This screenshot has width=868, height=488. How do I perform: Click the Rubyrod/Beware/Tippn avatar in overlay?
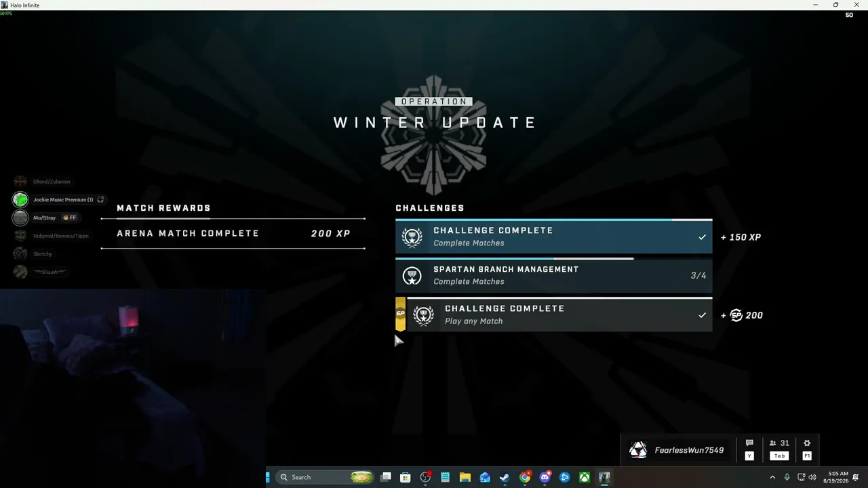click(x=20, y=236)
